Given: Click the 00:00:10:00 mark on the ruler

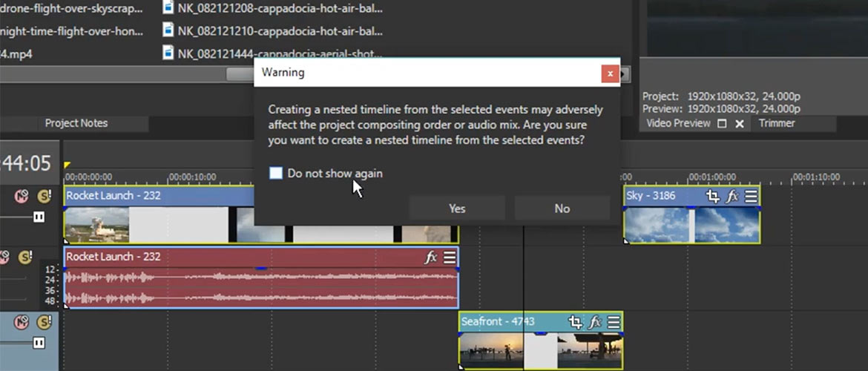Looking at the screenshot, I should point(192,177).
